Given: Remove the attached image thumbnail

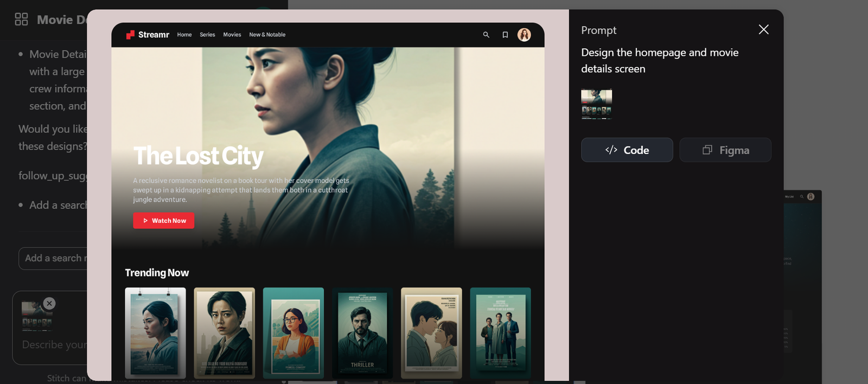Looking at the screenshot, I should [49, 303].
